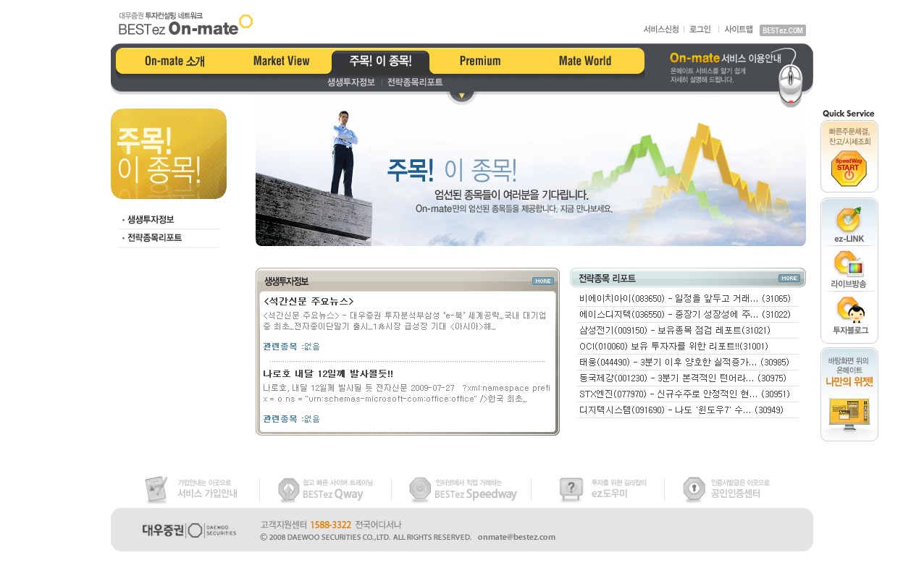This screenshot has height=576, width=924.
Task: Click MORE button in 생생투자정보 panel
Action: 542,281
